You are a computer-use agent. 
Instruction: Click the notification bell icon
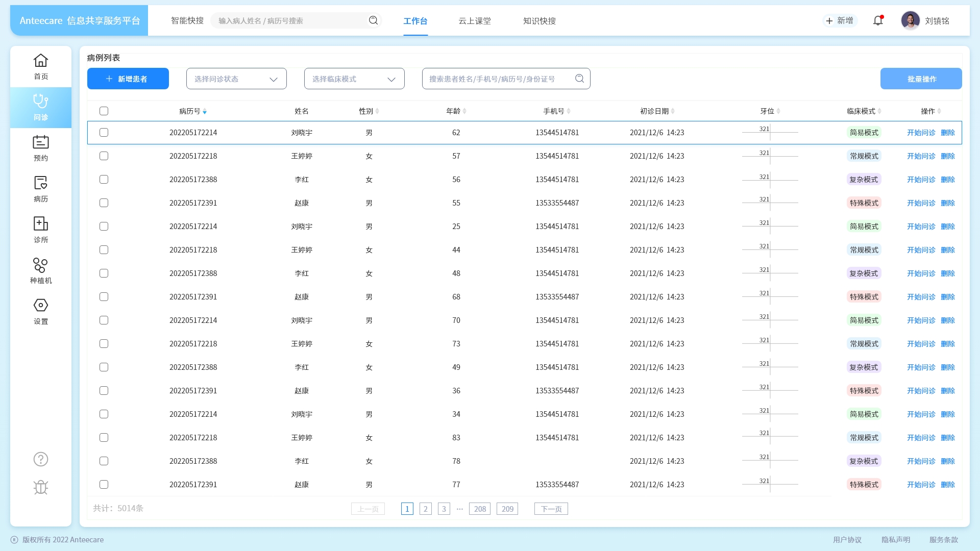click(878, 21)
